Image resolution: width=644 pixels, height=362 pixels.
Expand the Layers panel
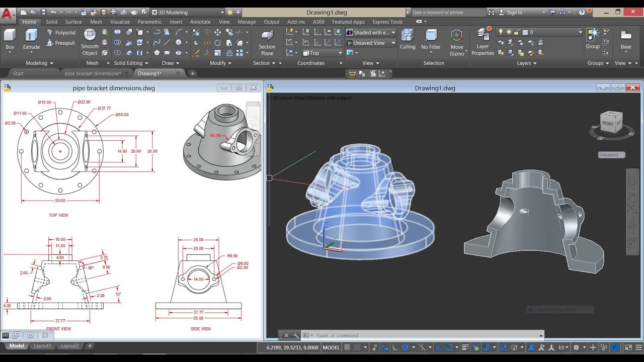526,63
